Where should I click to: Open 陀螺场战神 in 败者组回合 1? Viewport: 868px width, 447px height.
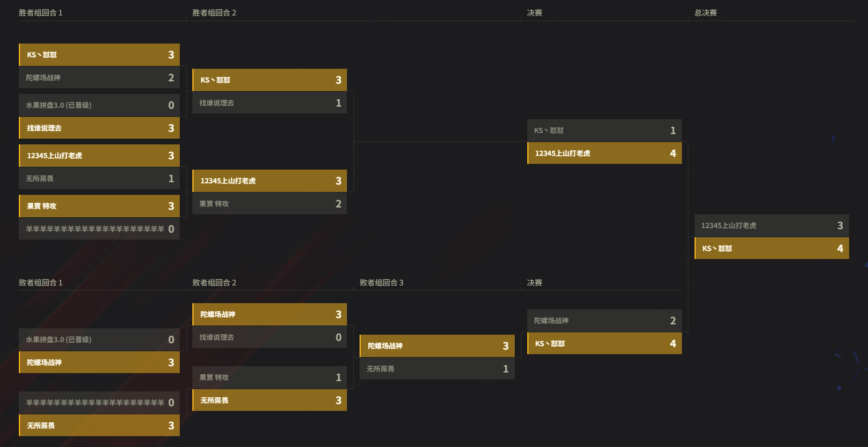click(99, 362)
